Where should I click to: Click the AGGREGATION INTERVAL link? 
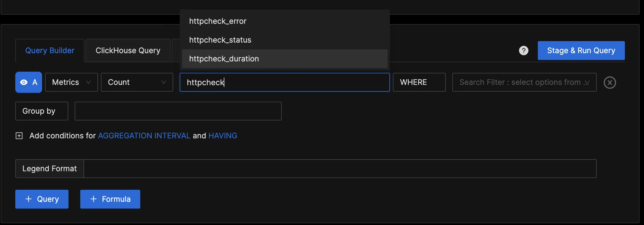(144, 136)
